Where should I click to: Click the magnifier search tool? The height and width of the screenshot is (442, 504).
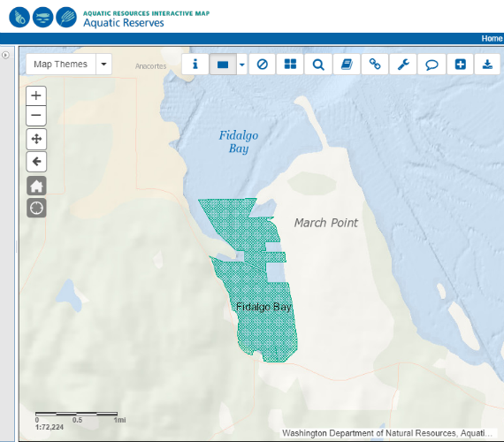(318, 65)
